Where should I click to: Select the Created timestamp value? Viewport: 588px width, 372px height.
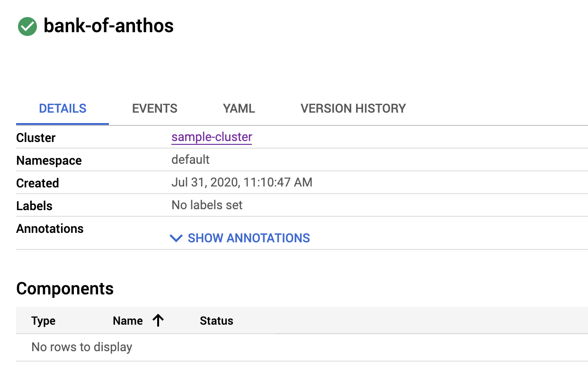pyautogui.click(x=241, y=183)
